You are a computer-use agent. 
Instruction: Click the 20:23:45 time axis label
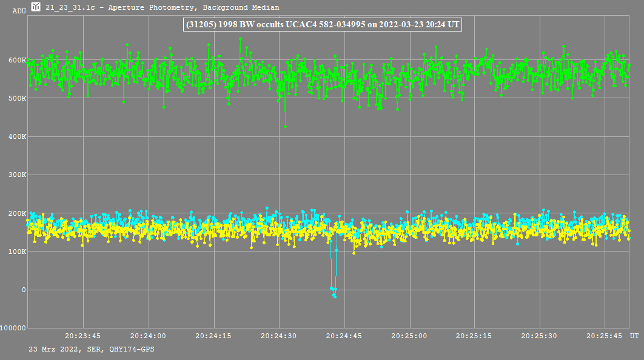[x=83, y=336]
